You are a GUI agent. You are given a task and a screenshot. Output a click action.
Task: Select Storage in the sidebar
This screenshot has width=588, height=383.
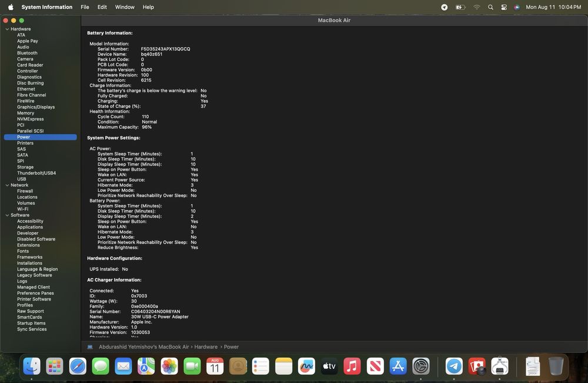click(x=25, y=167)
